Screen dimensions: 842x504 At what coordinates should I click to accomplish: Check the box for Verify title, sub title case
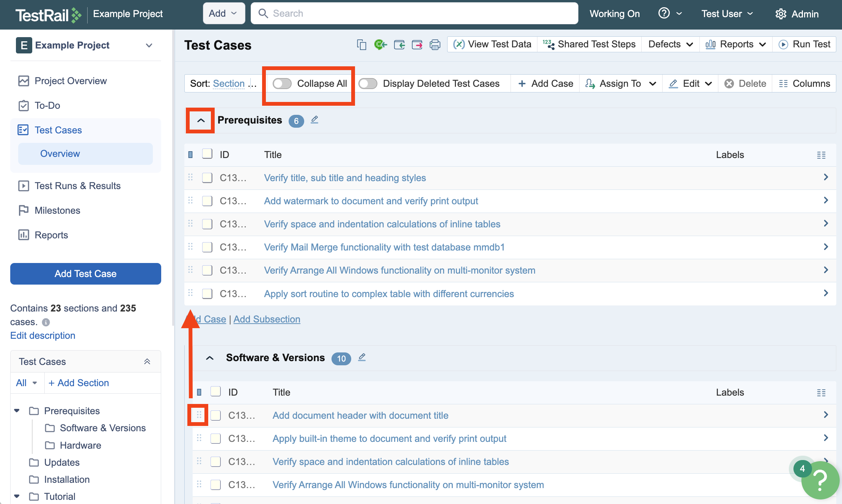[207, 178]
